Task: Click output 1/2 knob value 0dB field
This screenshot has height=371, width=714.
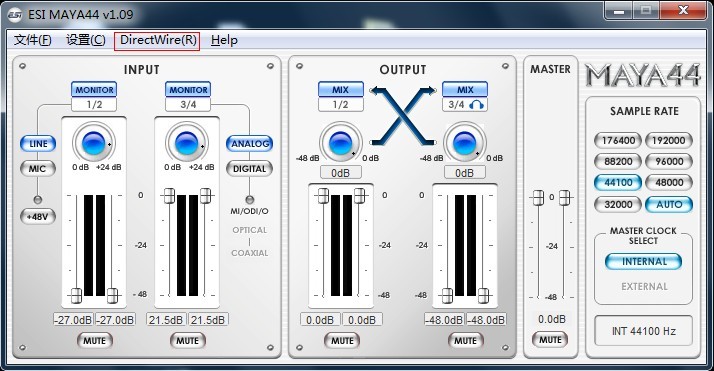Action: [341, 173]
